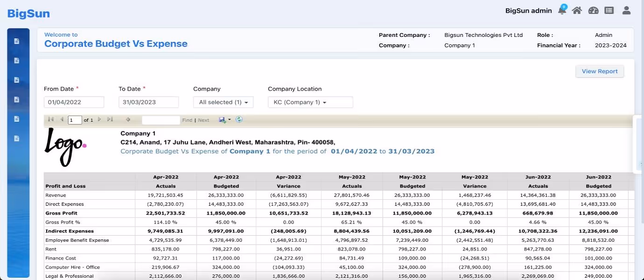Click the 'Revenue' row label
This screenshot has height=280, width=644.
[56, 195]
